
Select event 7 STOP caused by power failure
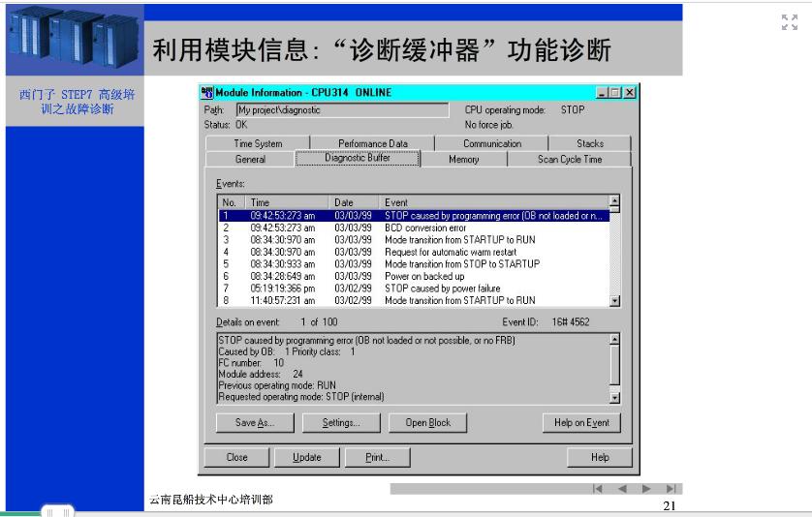[414, 289]
